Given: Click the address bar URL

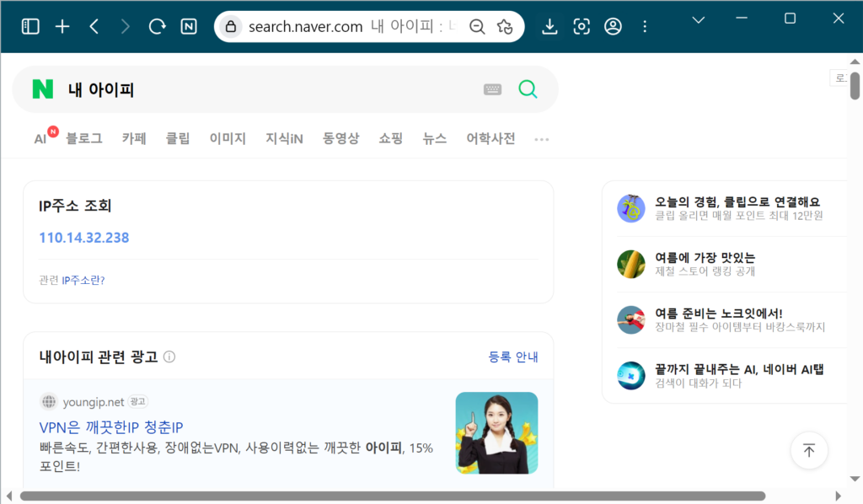Looking at the screenshot, I should pos(305,26).
